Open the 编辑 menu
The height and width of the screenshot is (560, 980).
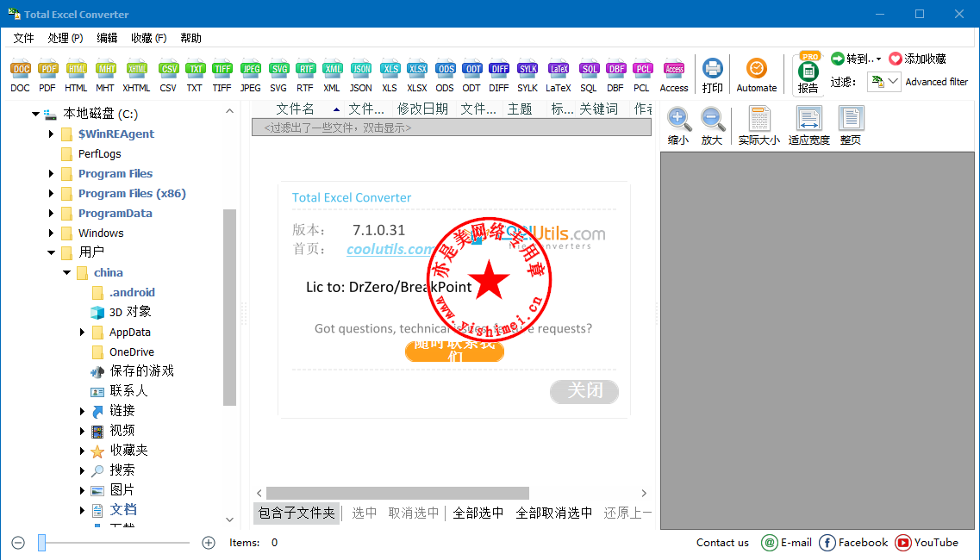107,38
